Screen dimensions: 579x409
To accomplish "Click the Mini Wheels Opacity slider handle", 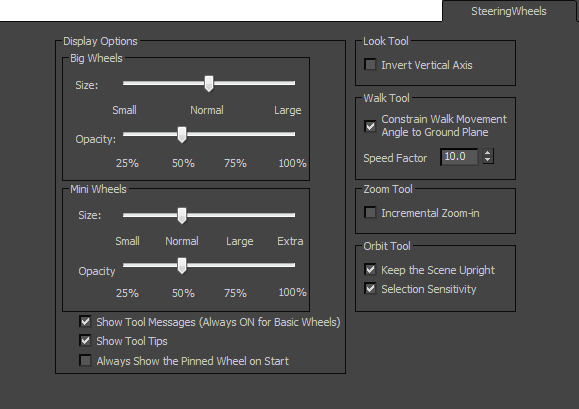I will pyautogui.click(x=182, y=266).
